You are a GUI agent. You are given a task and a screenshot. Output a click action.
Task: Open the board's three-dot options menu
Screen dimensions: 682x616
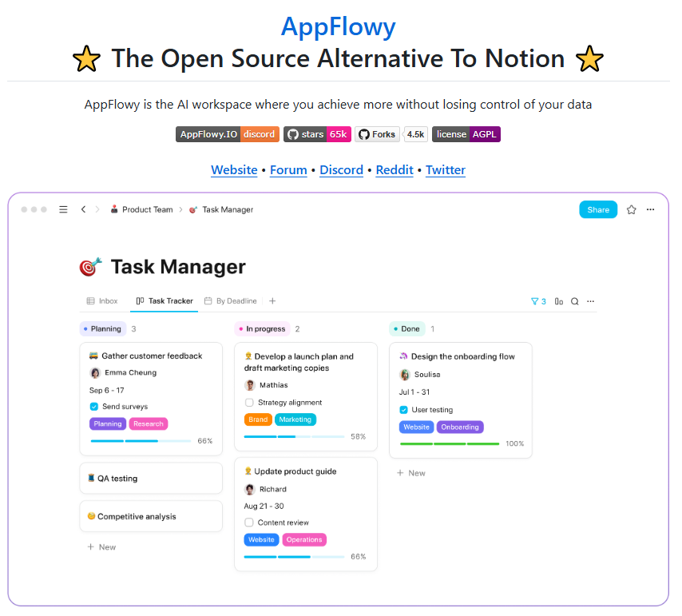click(x=590, y=301)
